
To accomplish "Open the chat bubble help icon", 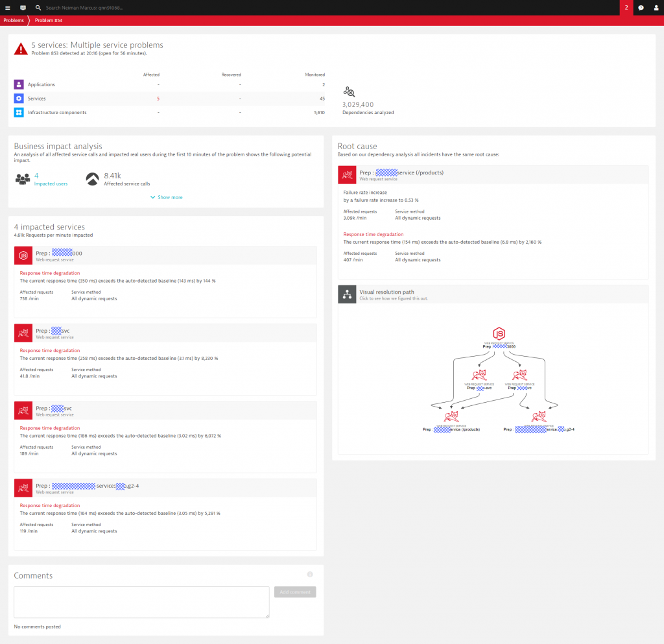I will pos(641,7).
